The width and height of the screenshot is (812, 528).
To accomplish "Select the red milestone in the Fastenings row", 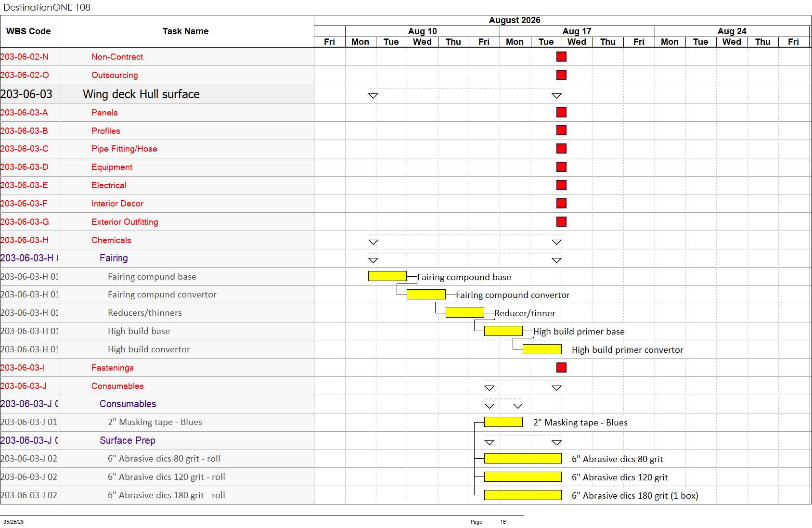I will pyautogui.click(x=561, y=368).
